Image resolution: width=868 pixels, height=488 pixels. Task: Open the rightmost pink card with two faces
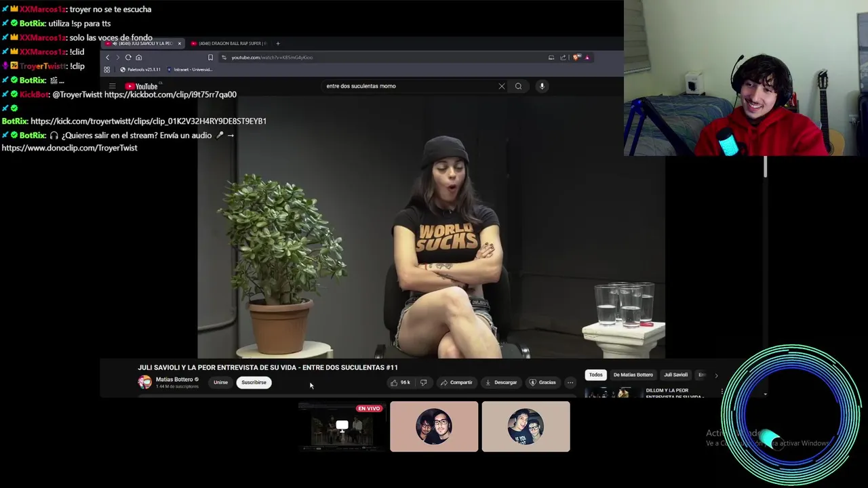(526, 426)
